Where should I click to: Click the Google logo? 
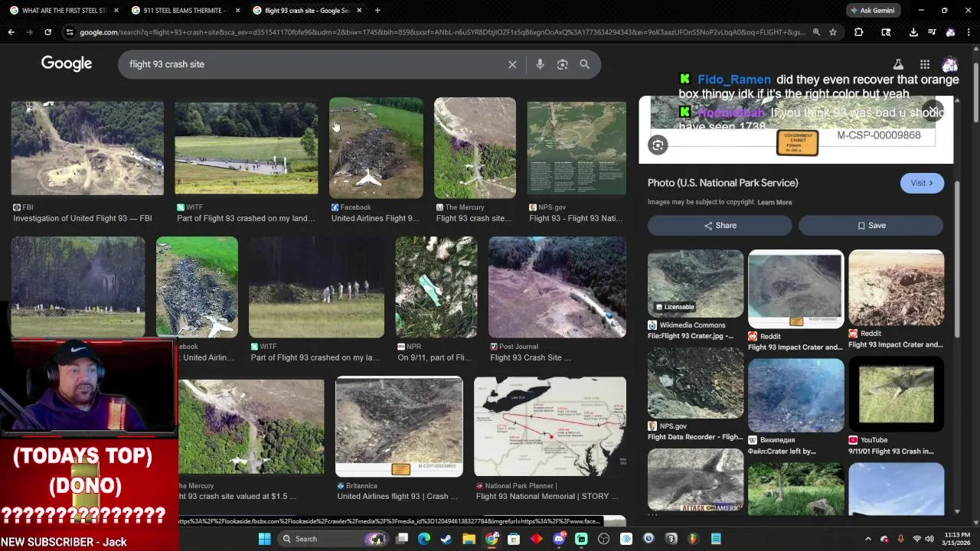67,64
